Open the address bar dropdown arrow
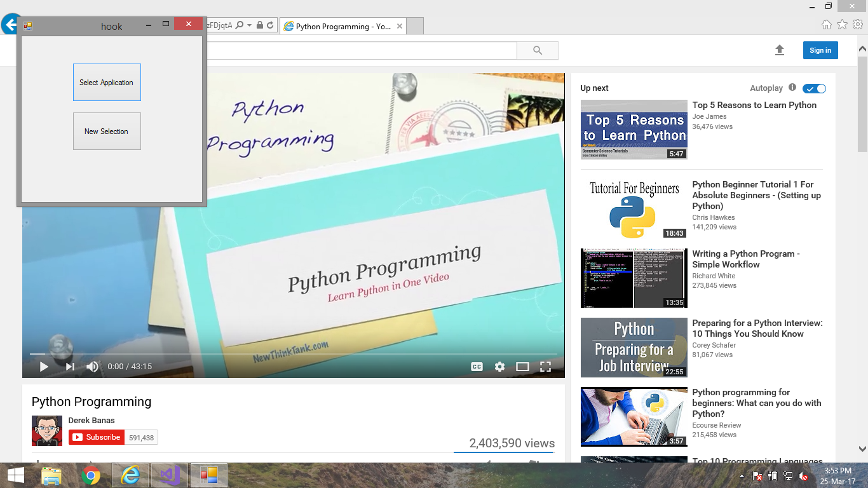The image size is (868, 488). point(250,25)
